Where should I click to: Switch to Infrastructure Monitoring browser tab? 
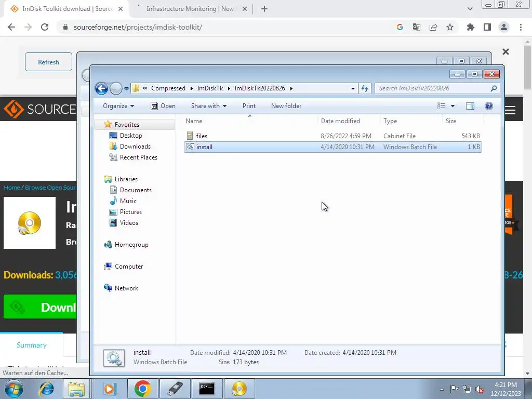[190, 9]
